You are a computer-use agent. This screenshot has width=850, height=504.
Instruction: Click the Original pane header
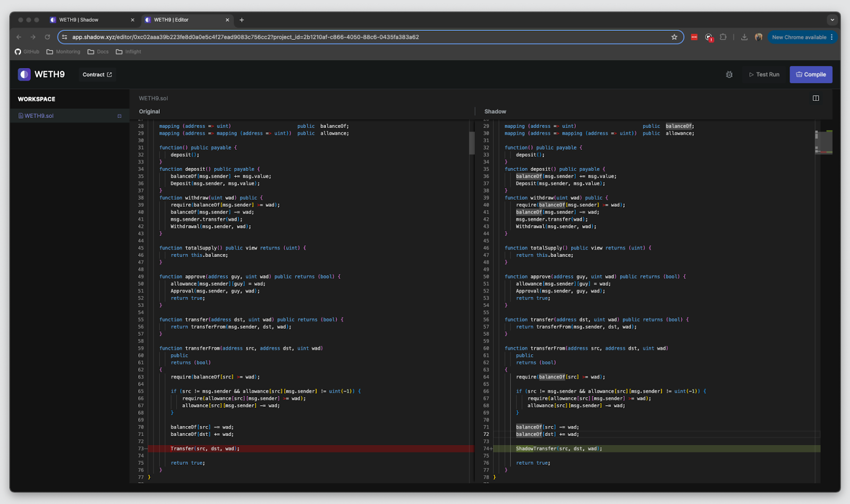149,112
